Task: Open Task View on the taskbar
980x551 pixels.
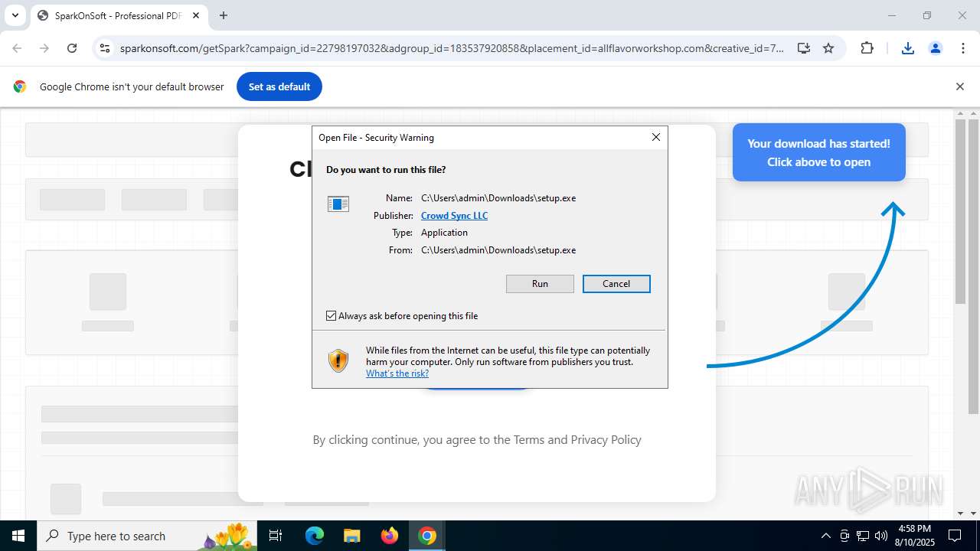Action: 276,536
